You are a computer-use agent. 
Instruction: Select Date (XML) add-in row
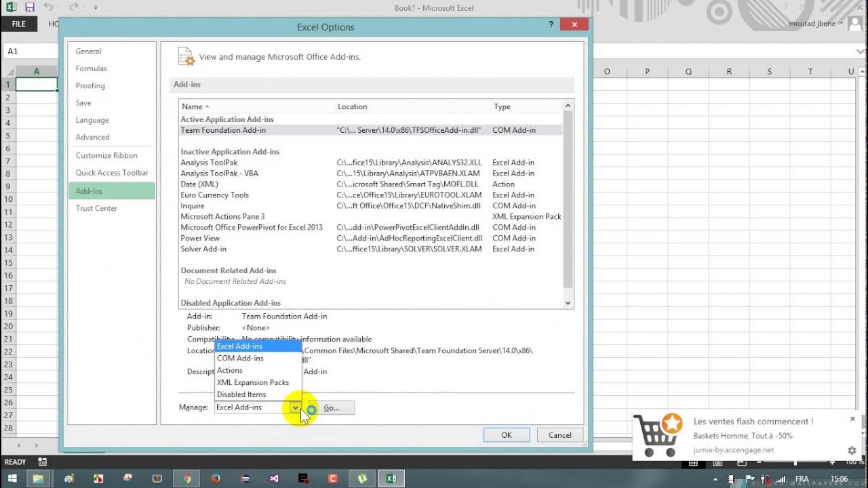pos(371,184)
